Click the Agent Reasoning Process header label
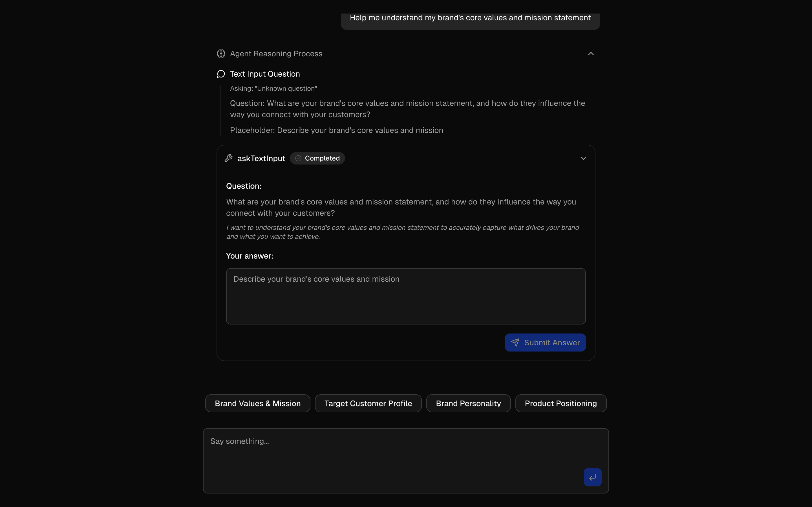 [276, 54]
